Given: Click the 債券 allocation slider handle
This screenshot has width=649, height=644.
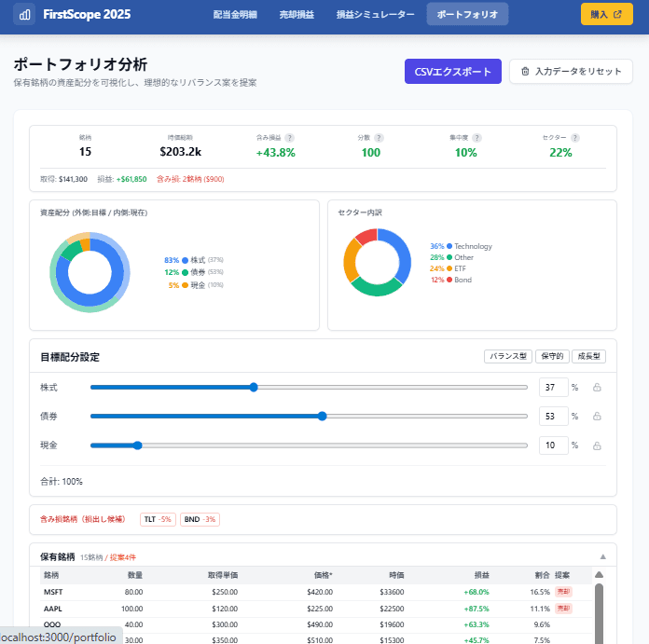Looking at the screenshot, I should point(323,417).
